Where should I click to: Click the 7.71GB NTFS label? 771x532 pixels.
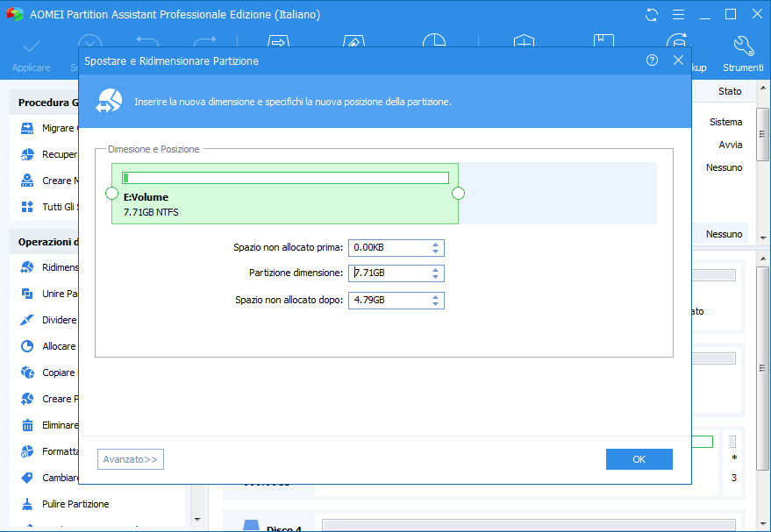[151, 213]
